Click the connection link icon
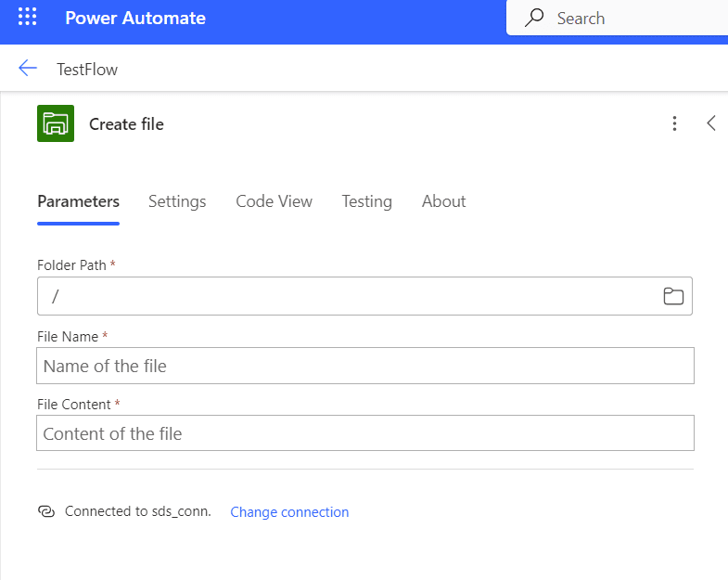The image size is (728, 580). coord(46,511)
